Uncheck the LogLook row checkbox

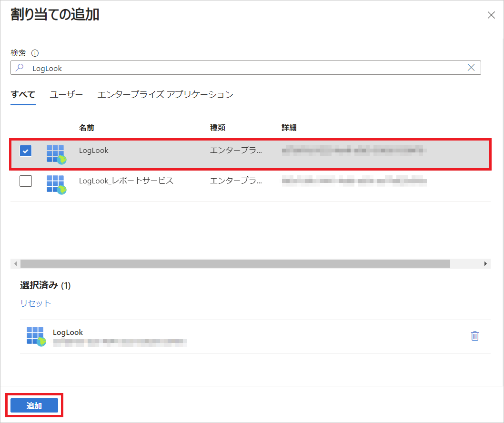(26, 151)
